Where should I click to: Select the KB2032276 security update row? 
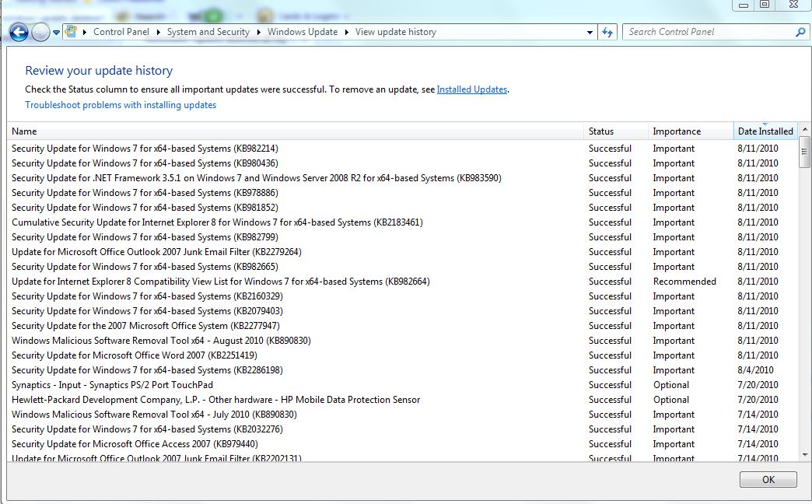pos(402,429)
